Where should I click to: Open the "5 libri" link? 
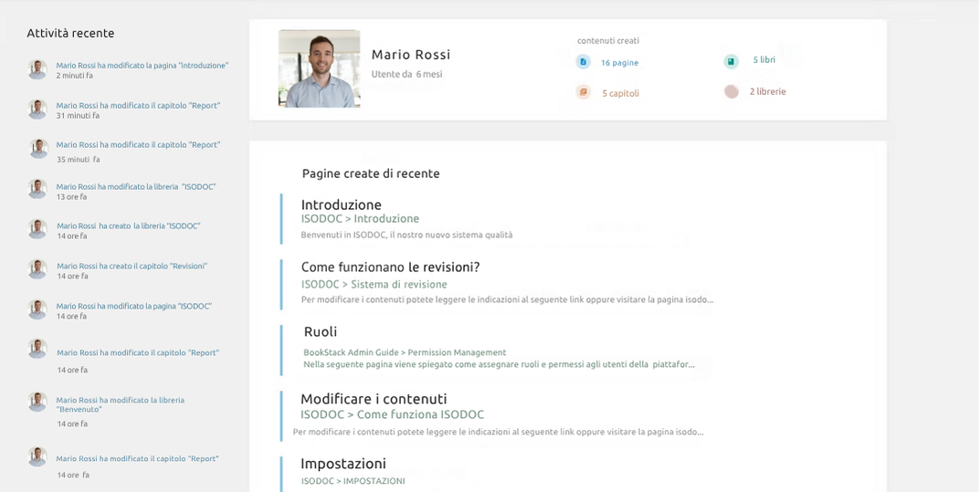[764, 60]
